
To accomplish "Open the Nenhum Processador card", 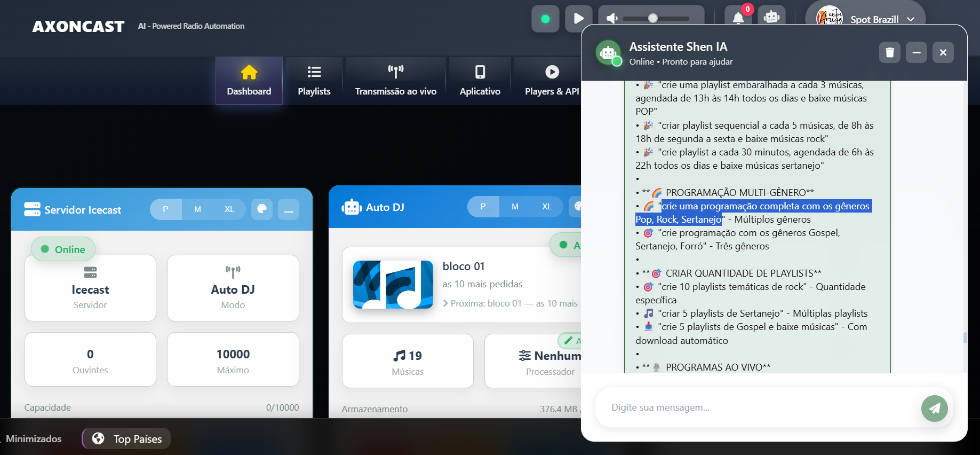I will [533, 361].
